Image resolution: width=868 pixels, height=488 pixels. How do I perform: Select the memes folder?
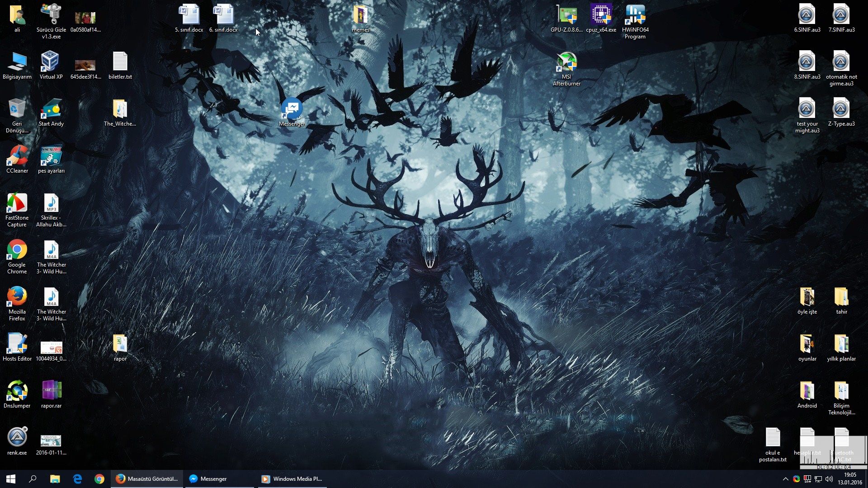coord(360,16)
